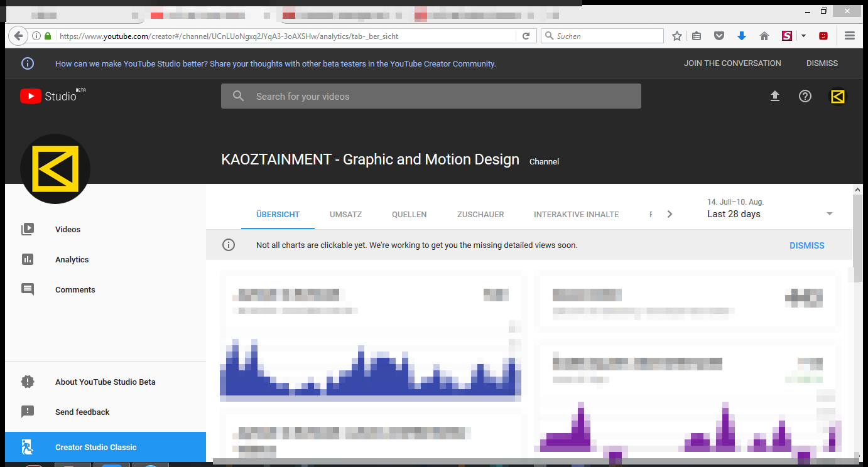Switch to Creator Studio Classic
Screen dimensions: 868x467
(x=95, y=448)
